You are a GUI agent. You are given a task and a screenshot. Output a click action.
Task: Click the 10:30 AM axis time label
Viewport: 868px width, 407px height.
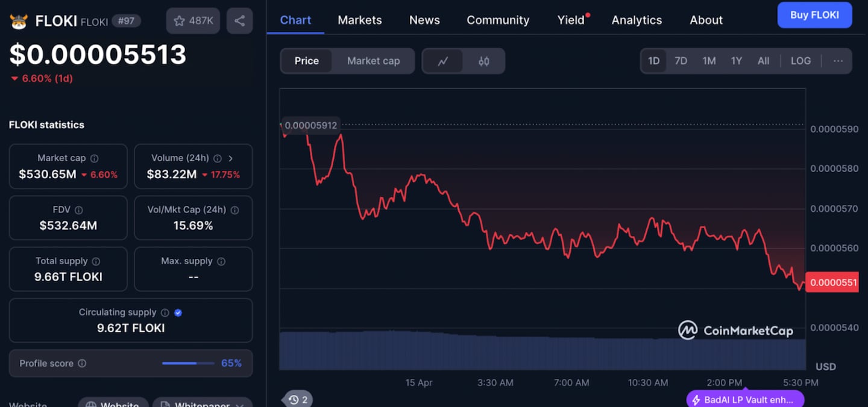[648, 383]
